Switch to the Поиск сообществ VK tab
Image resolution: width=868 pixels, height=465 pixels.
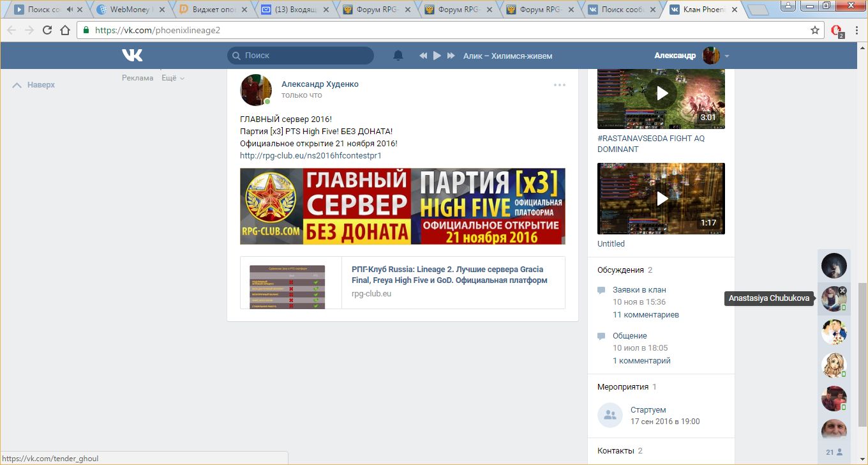620,10
